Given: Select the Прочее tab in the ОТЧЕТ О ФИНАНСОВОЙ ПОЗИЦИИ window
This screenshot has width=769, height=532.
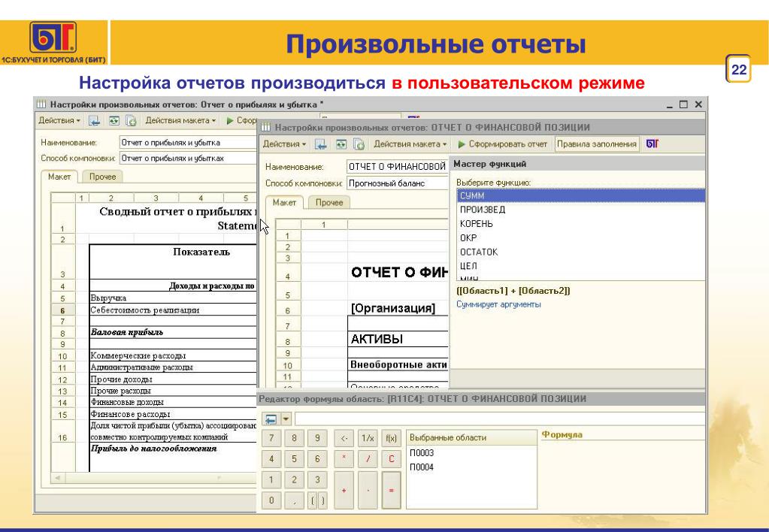Looking at the screenshot, I should (x=329, y=202).
